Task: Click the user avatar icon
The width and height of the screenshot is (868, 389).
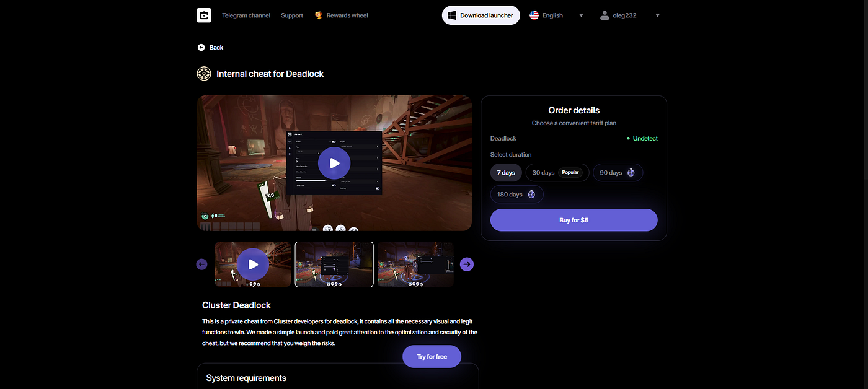Action: coord(604,15)
